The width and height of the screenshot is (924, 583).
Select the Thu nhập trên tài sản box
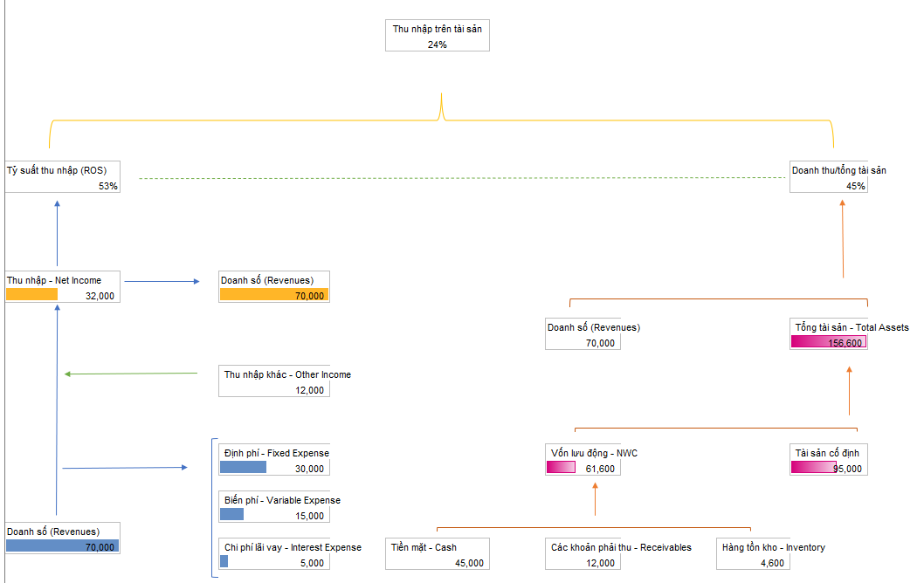coord(437,35)
